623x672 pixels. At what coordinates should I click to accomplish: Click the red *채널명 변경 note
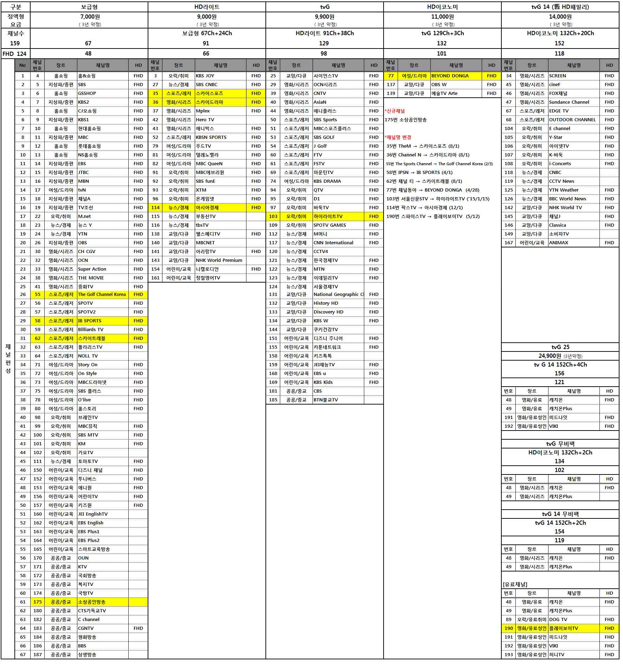tap(398, 137)
